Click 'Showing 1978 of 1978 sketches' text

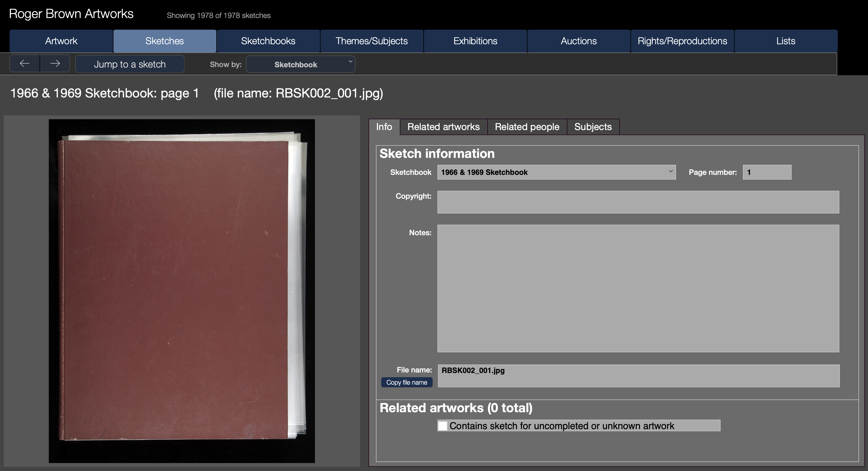pyautogui.click(x=219, y=15)
